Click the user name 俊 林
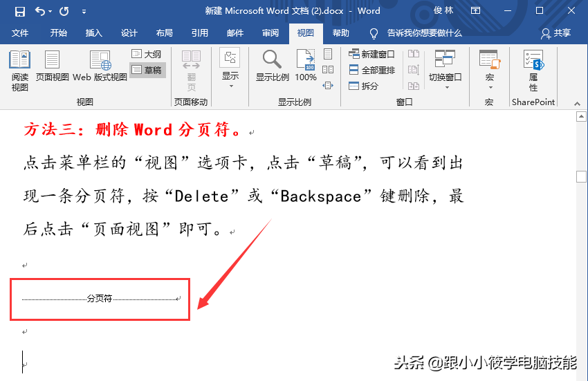Screen dimensions: 588x381 [x=443, y=10]
